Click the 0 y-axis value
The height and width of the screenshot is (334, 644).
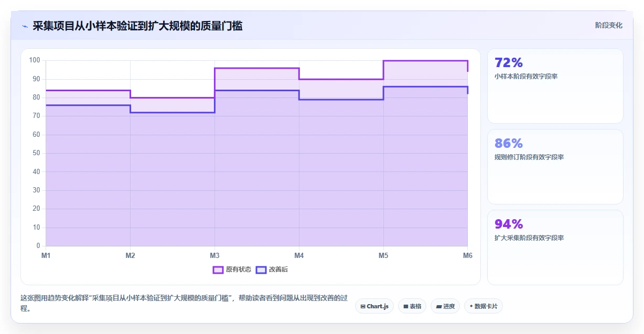click(38, 246)
